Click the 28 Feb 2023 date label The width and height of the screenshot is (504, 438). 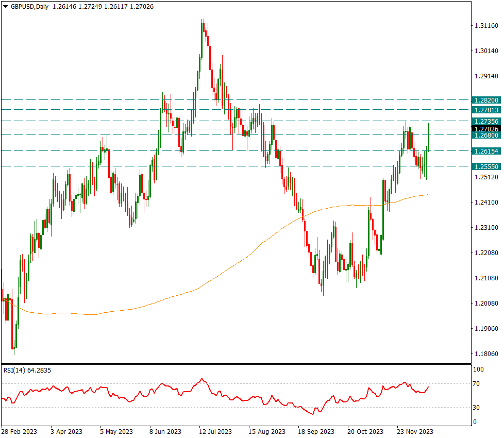tap(19, 432)
